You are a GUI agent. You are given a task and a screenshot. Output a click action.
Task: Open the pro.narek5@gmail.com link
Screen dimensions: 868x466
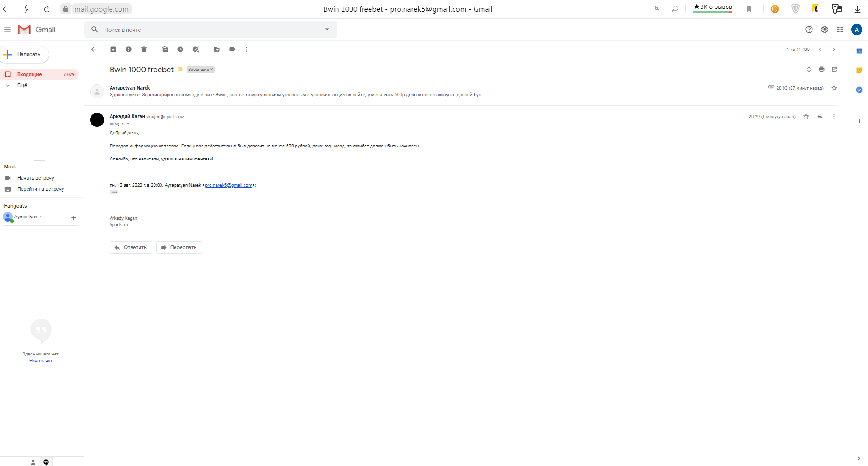click(229, 185)
